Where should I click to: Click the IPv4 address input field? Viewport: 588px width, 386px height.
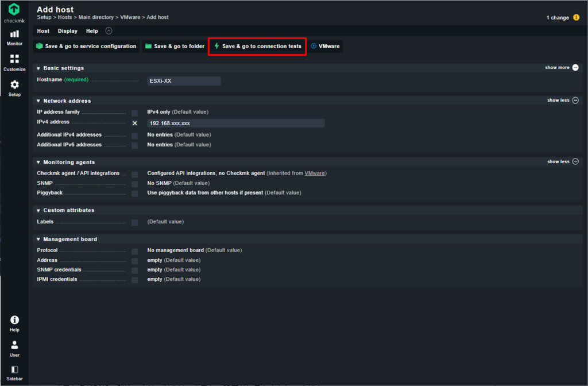point(236,123)
